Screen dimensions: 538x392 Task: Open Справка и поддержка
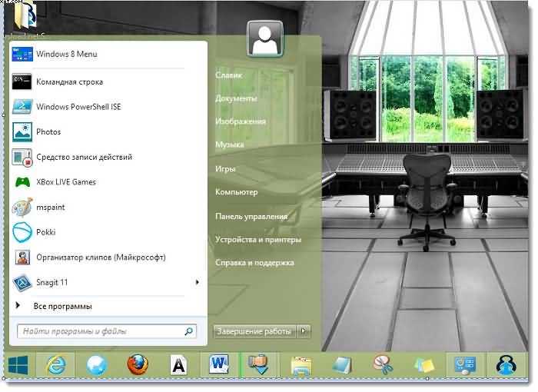click(254, 263)
